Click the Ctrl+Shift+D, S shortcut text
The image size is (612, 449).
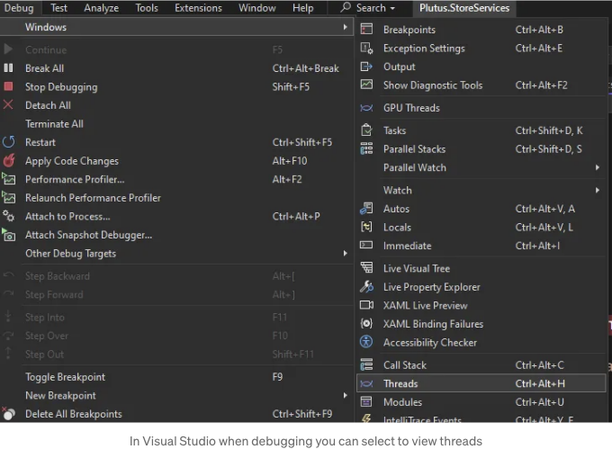click(548, 149)
